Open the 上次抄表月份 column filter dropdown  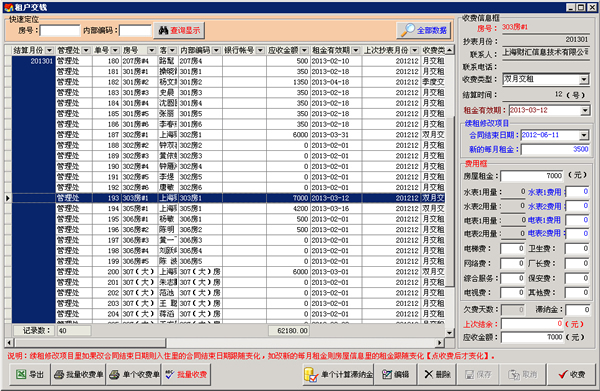tap(414, 51)
